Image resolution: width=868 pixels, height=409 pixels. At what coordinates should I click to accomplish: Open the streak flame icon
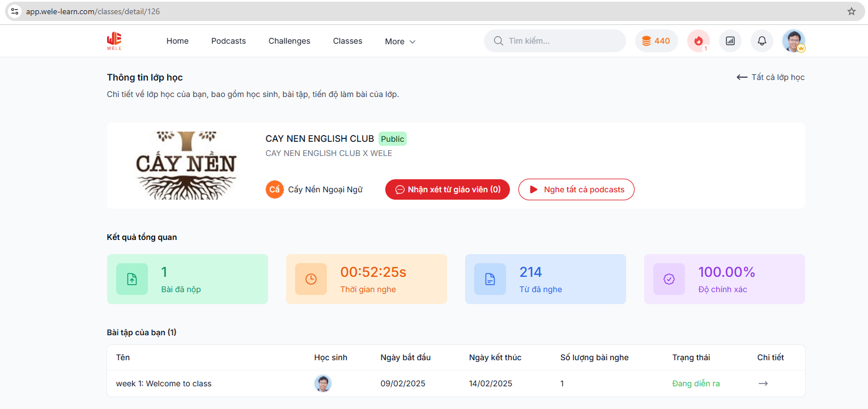pyautogui.click(x=698, y=41)
